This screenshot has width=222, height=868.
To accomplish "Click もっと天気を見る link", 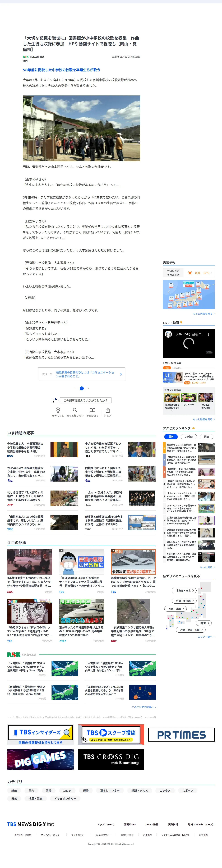I will (x=203, y=314).
